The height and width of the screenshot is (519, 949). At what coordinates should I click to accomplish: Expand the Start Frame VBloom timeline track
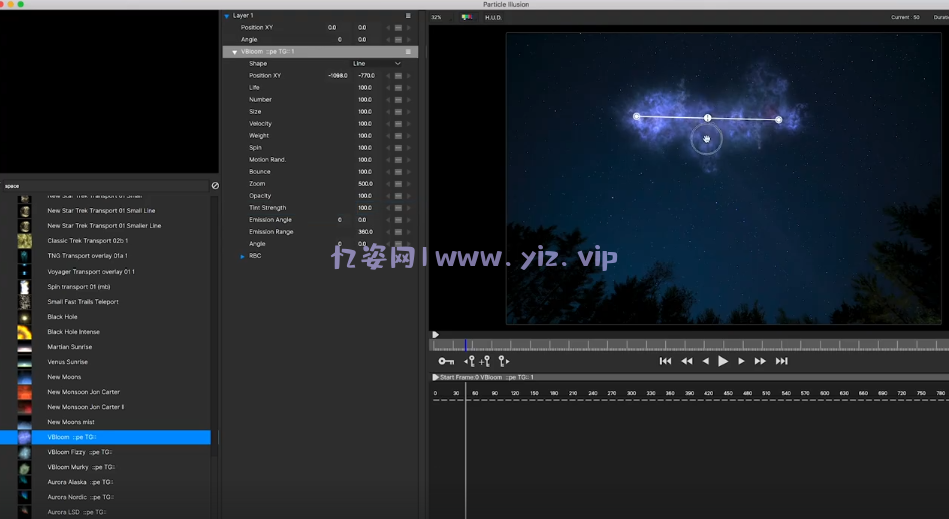point(435,377)
